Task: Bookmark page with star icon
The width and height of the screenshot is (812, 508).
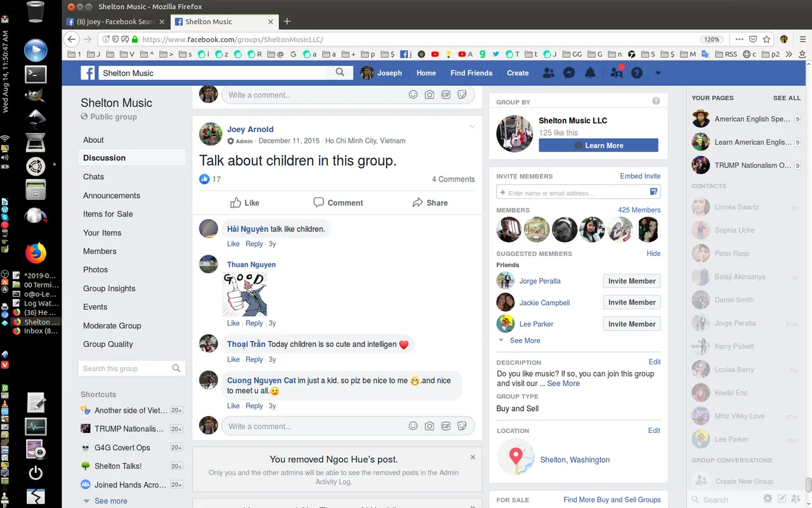Action: point(766,39)
